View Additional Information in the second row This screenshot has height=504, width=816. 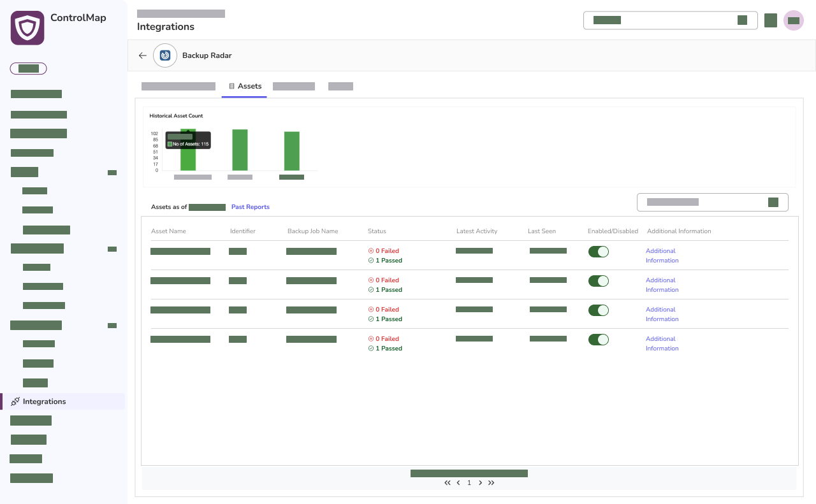[662, 285]
